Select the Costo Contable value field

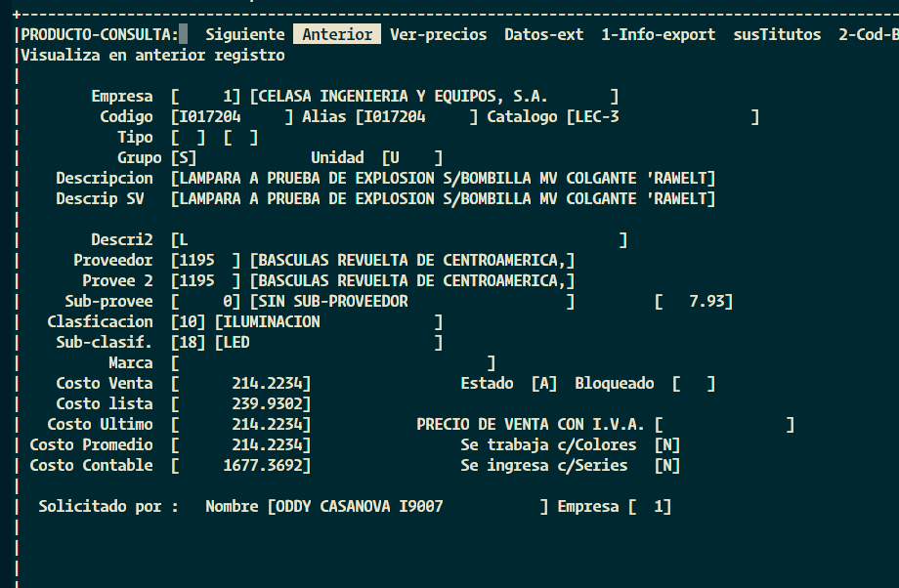pos(240,466)
